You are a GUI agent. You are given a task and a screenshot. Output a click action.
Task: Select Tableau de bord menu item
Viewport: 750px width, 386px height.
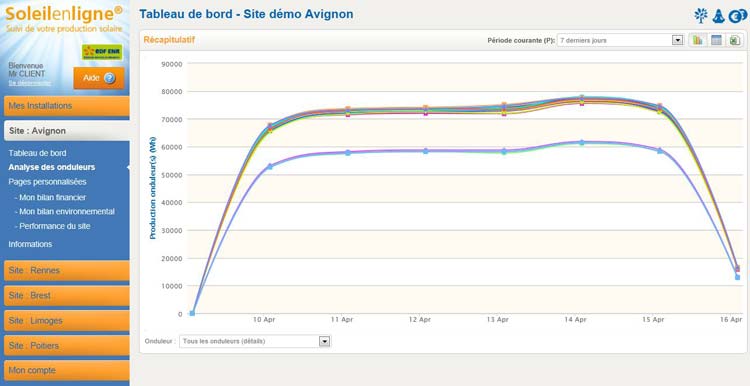(x=37, y=153)
